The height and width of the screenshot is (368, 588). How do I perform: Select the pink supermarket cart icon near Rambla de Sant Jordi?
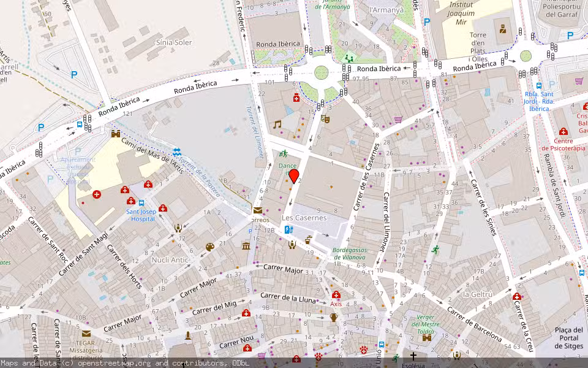click(x=579, y=81)
